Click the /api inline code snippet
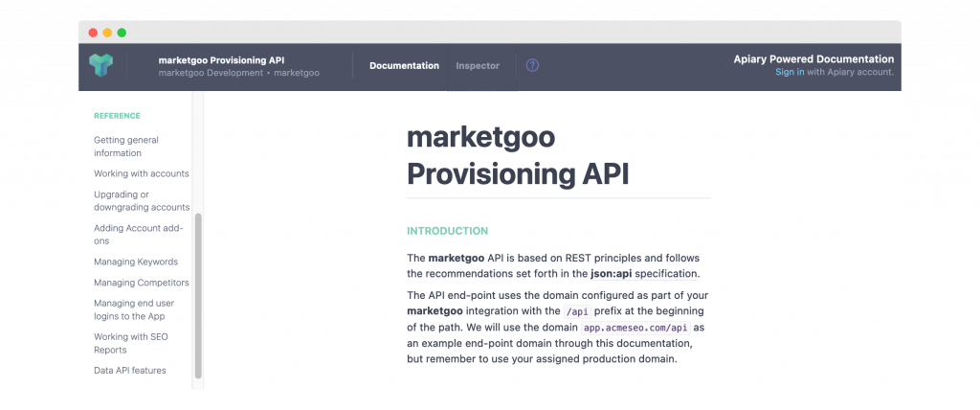The height and width of the screenshot is (410, 980). [x=577, y=311]
